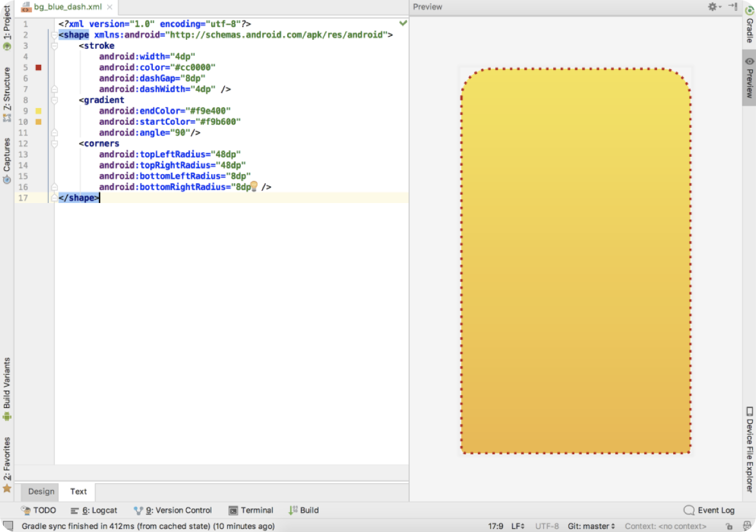This screenshot has height=532, width=756.
Task: Open the TODO tool window
Action: pos(39,510)
